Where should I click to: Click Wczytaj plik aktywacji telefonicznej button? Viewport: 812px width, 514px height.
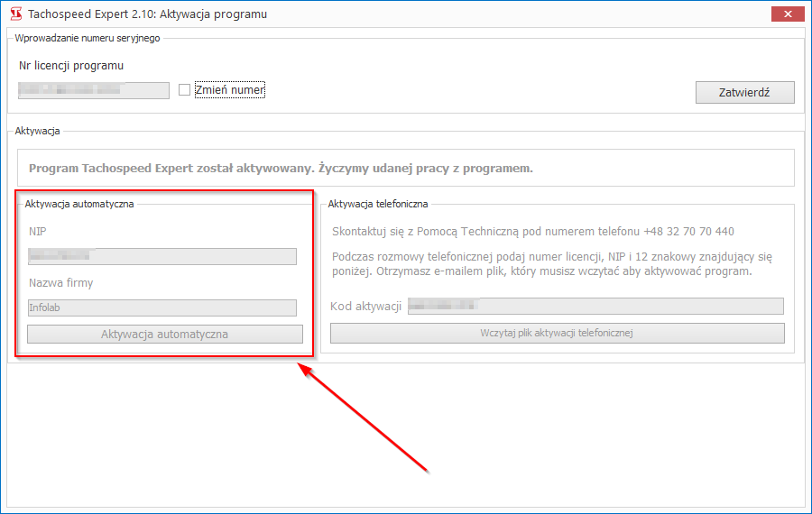pos(558,333)
